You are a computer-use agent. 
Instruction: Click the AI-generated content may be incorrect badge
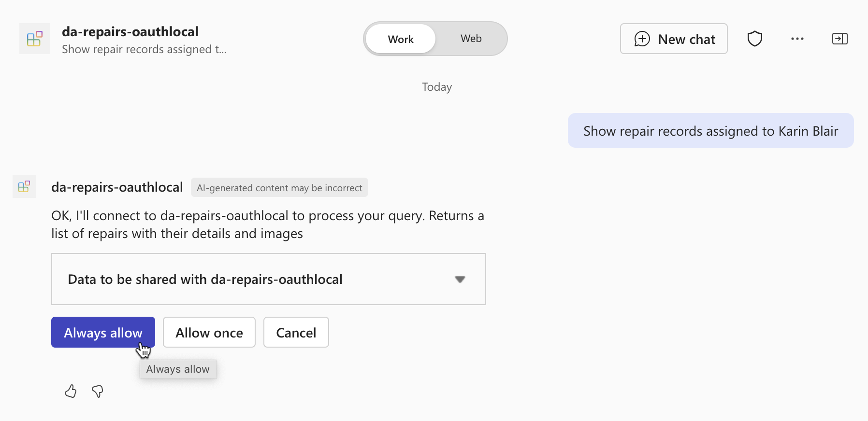pos(279,188)
